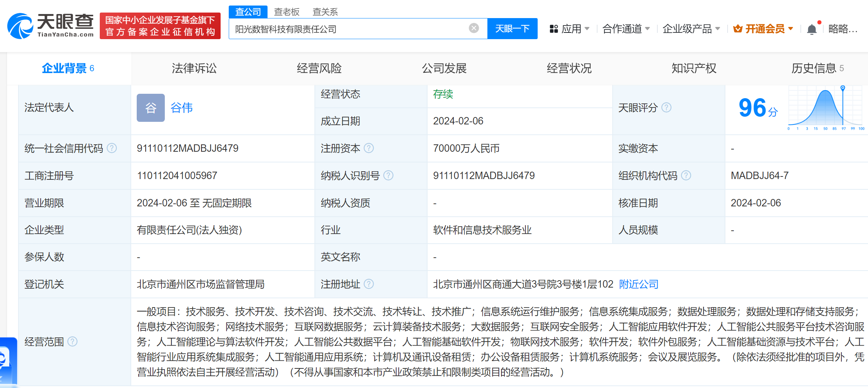This screenshot has width=868, height=388.
Task: Click help icon beside 经营范围
Action: 73,341
